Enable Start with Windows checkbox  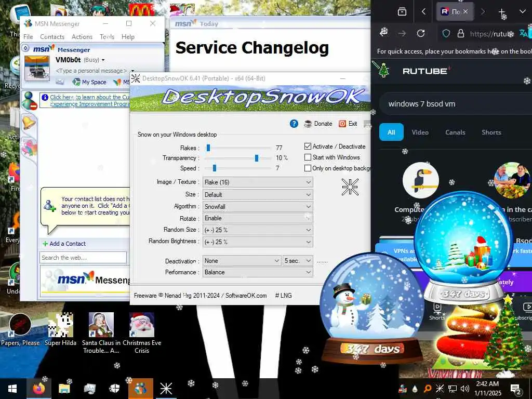(308, 157)
